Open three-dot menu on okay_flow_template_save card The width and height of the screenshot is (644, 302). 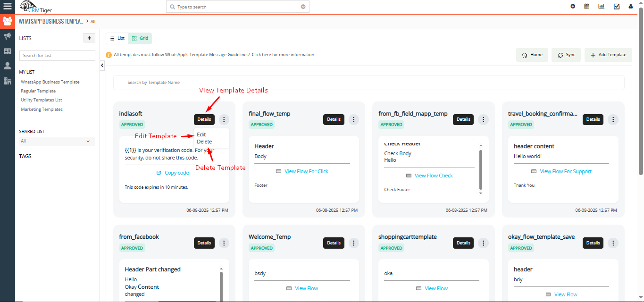[613, 243]
